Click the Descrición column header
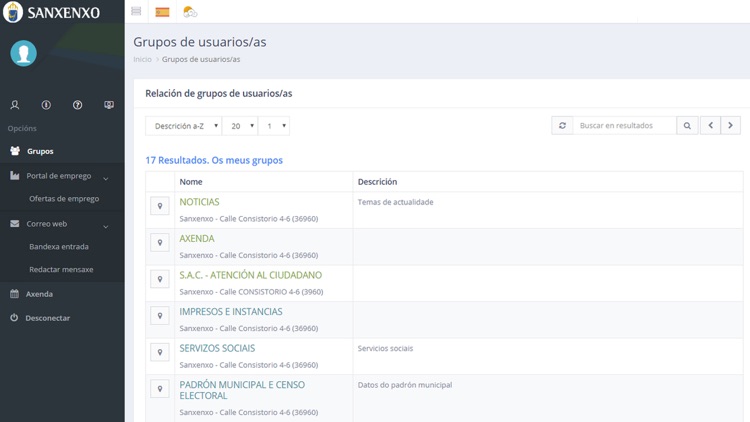750x422 pixels. tap(377, 182)
